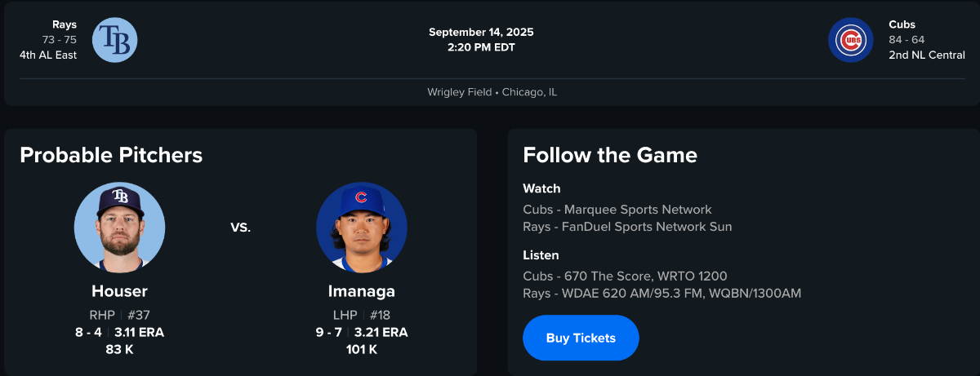Open Imanaga's pitcher headshot photo
The height and width of the screenshot is (376, 980).
[361, 227]
